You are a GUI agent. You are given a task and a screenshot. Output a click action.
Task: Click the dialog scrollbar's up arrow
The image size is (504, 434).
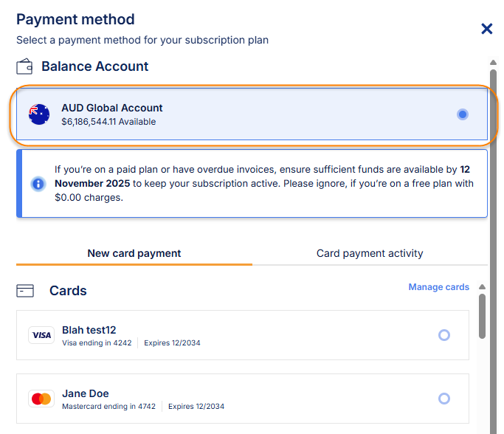click(x=493, y=63)
